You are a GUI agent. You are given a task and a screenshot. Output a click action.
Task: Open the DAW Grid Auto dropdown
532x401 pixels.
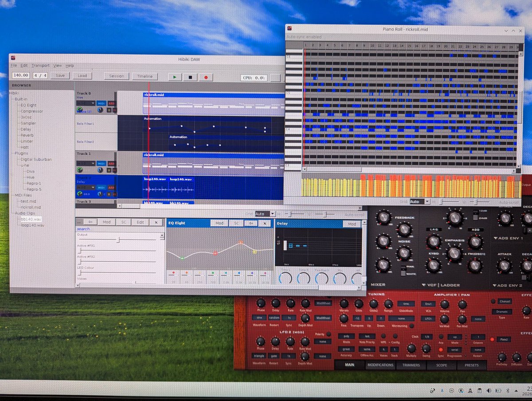(x=265, y=214)
